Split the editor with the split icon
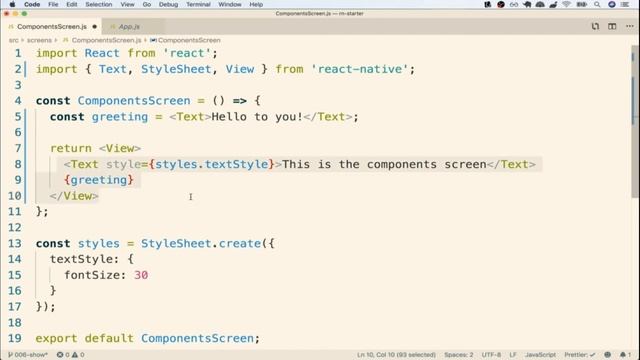This screenshot has height=360, width=640. [612, 27]
